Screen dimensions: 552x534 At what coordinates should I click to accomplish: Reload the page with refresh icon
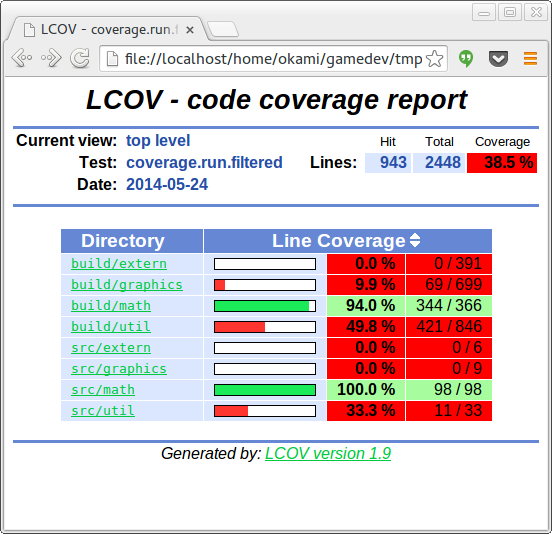[80, 58]
